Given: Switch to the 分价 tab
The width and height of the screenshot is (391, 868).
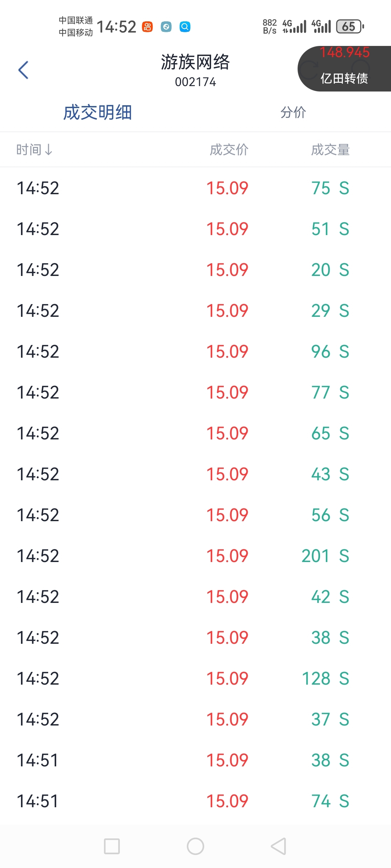Looking at the screenshot, I should click(x=293, y=112).
